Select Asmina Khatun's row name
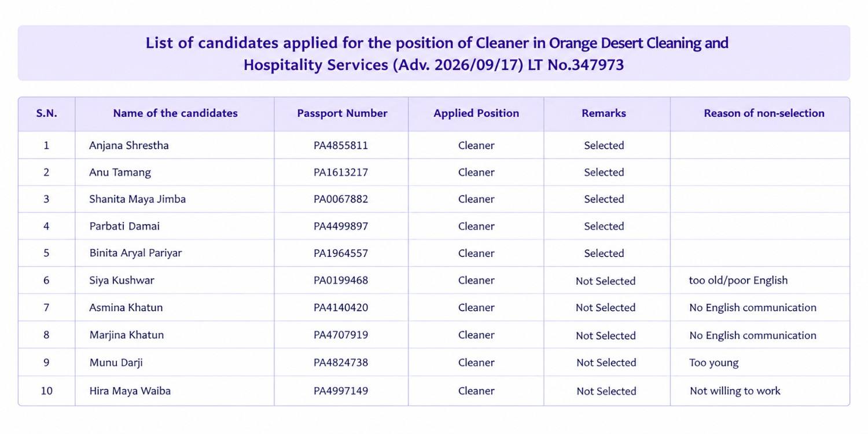Viewport: 868px width, 434px height. coord(126,307)
